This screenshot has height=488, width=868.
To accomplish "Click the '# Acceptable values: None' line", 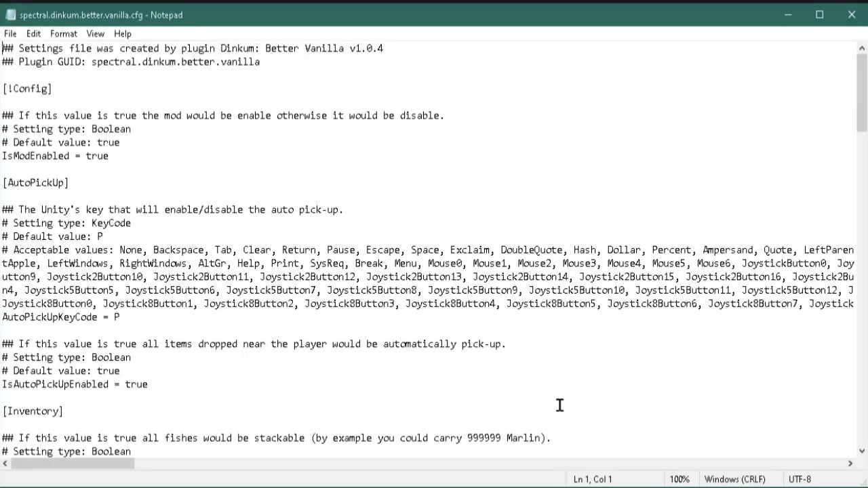I will point(428,250).
